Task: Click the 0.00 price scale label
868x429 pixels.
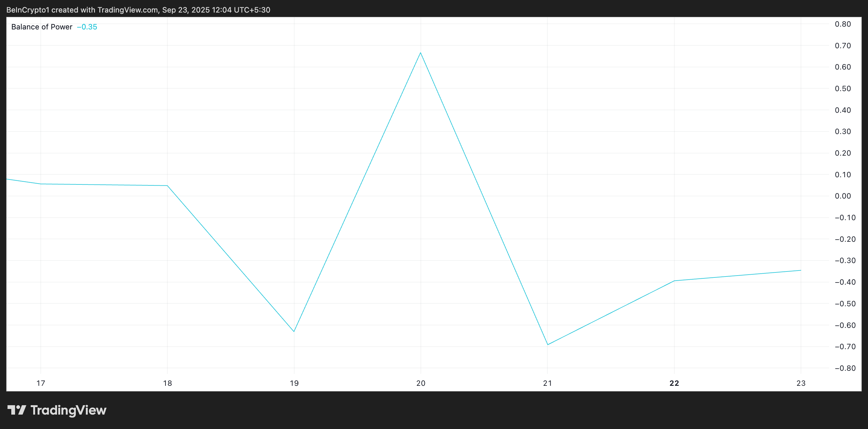Action: pos(843,196)
